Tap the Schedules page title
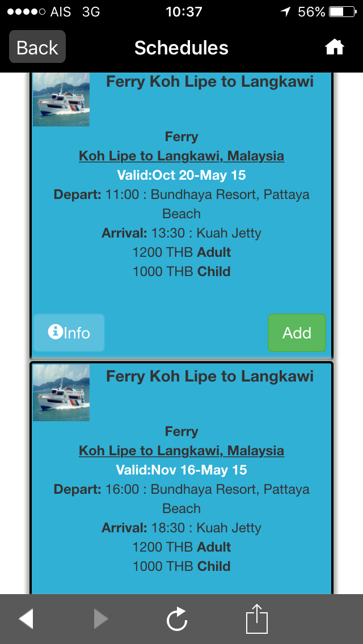The height and width of the screenshot is (644, 363). (181, 48)
